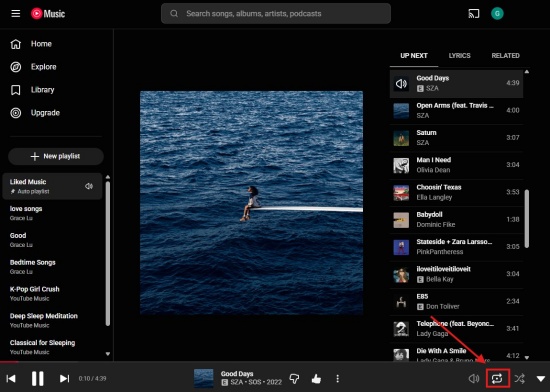Image resolution: width=550 pixels, height=392 pixels.
Task: Click the player bar volume icon
Action: (x=474, y=379)
